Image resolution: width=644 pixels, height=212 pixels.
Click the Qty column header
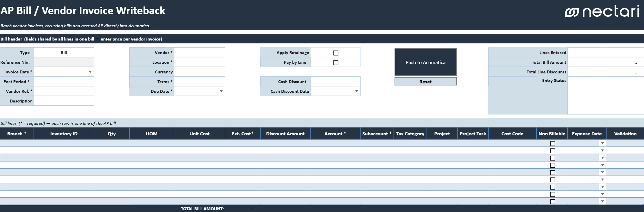pyautogui.click(x=112, y=134)
